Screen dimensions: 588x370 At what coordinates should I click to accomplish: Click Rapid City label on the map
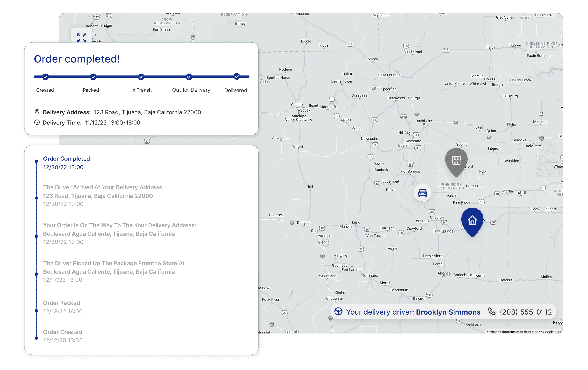[x=424, y=121]
